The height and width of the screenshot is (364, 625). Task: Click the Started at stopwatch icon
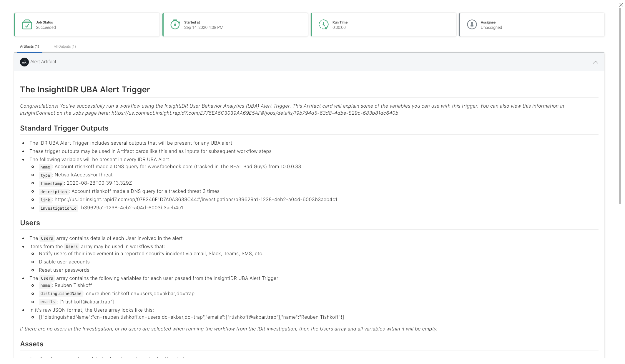(175, 24)
